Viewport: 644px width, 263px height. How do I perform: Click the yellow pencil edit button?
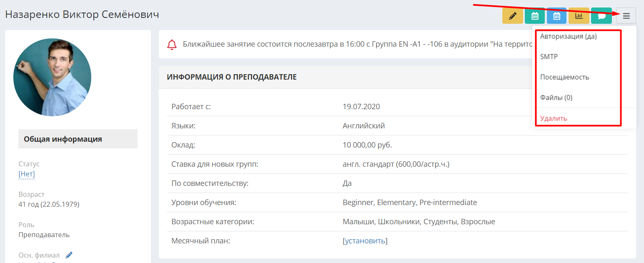[x=513, y=16]
